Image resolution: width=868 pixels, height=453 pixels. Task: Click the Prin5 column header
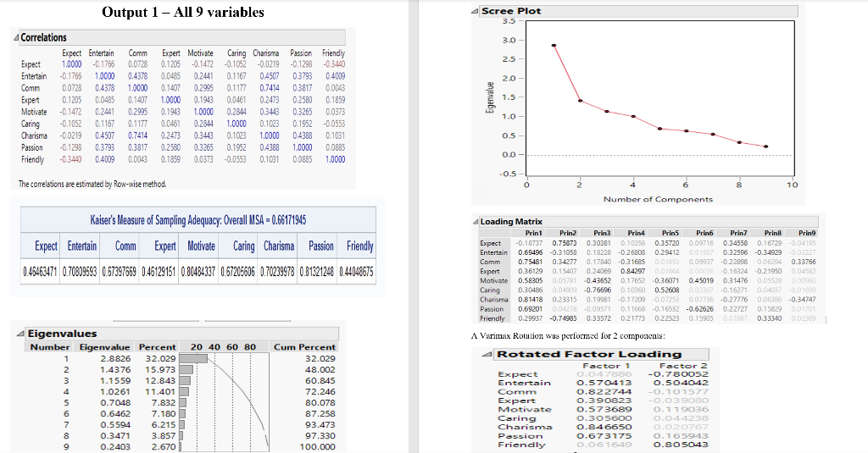pos(670,234)
